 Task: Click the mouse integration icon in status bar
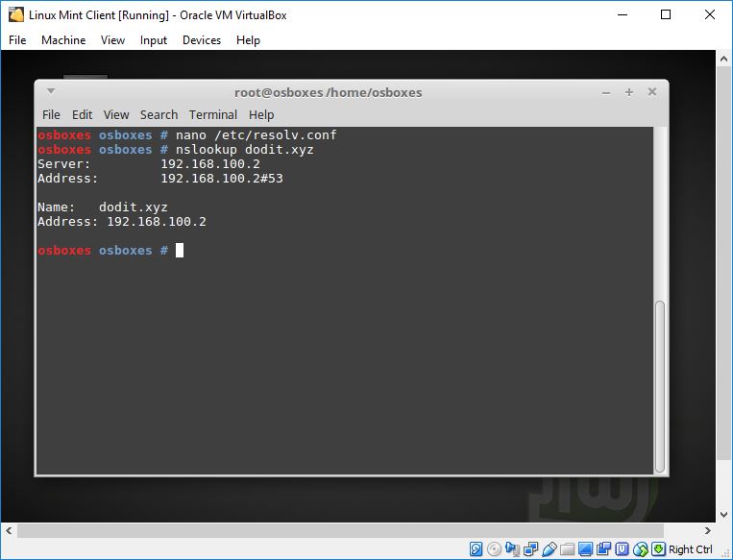[x=641, y=548]
